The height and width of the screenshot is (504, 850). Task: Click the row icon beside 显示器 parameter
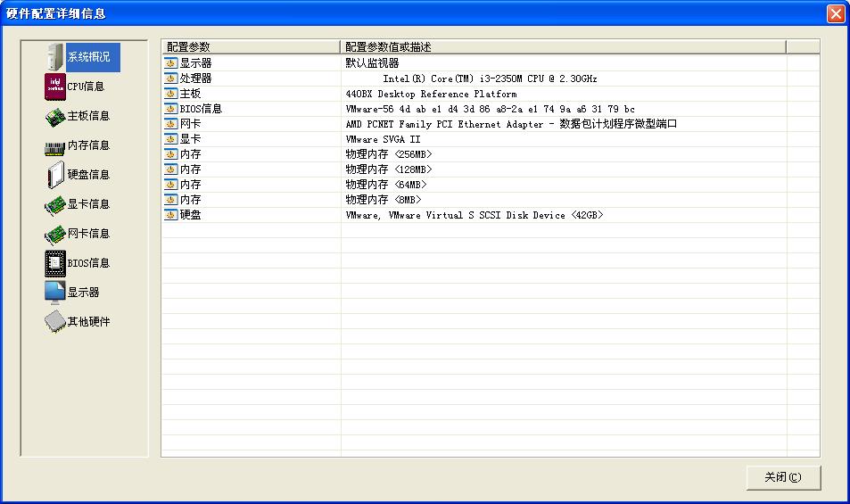coord(170,63)
